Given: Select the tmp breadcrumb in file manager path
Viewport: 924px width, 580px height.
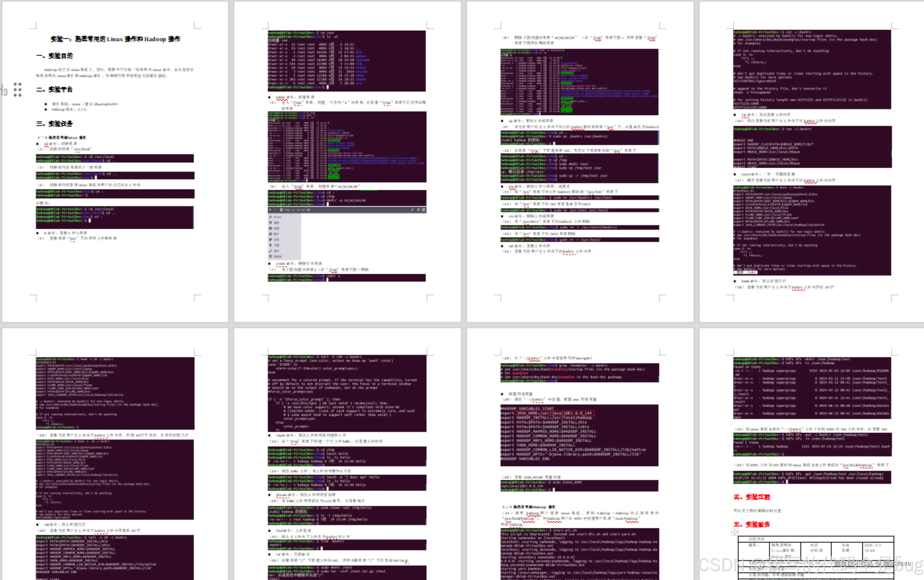Looking at the screenshot, I should pyautogui.click(x=287, y=210).
